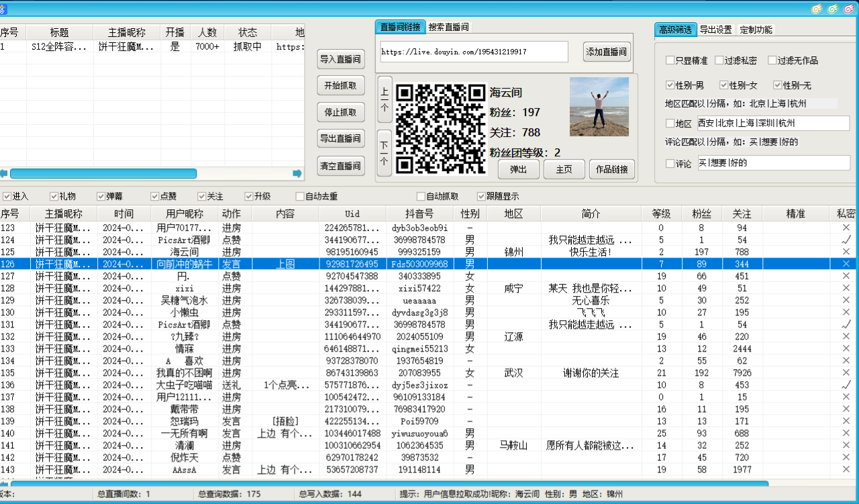859x504 pixels.
Task: Click the private checkmark icon in row 124
Action: pyautogui.click(x=846, y=240)
